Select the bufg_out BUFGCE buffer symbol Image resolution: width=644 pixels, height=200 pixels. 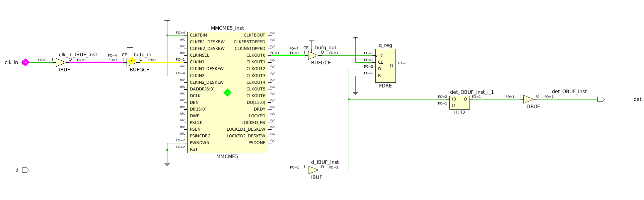313,55
